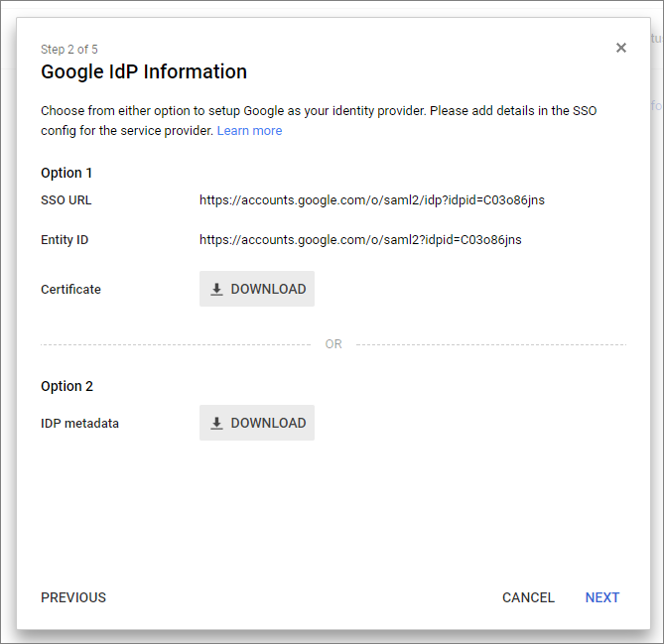Click the Entity ID label
664x644 pixels.
point(65,240)
